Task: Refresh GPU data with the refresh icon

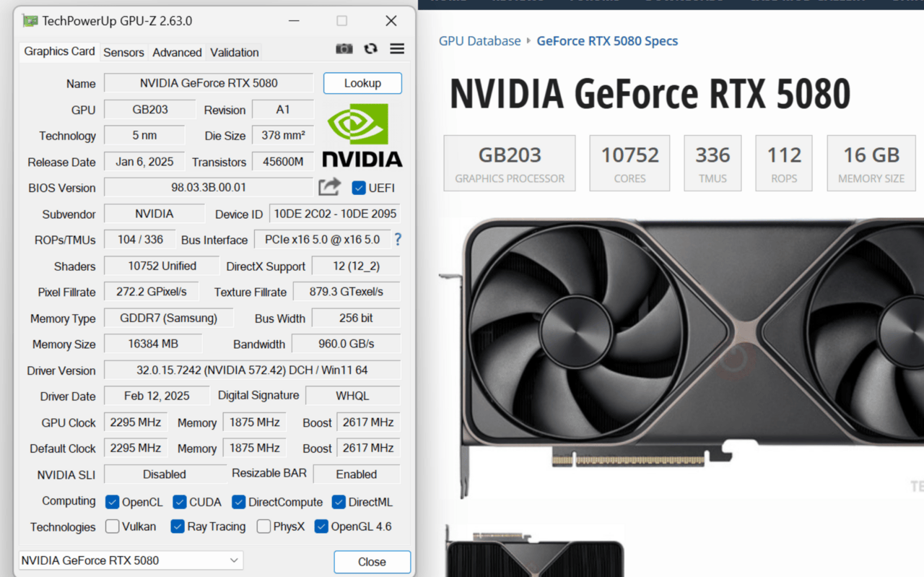Action: [x=370, y=48]
